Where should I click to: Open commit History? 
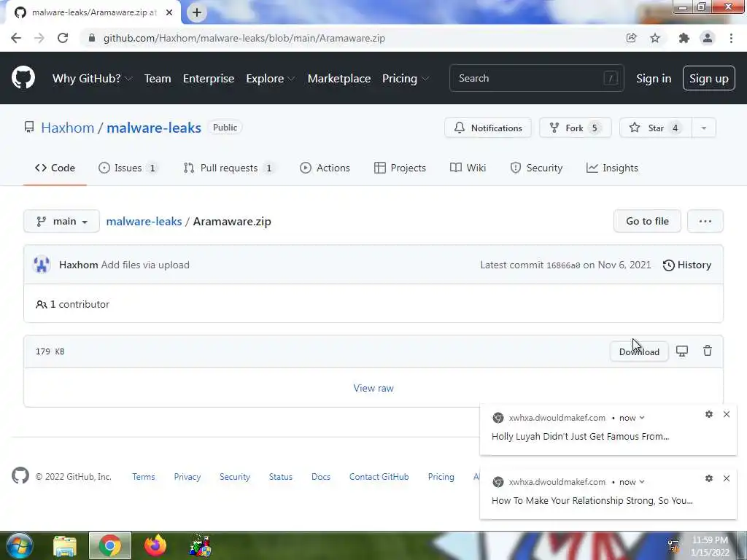coord(687,265)
